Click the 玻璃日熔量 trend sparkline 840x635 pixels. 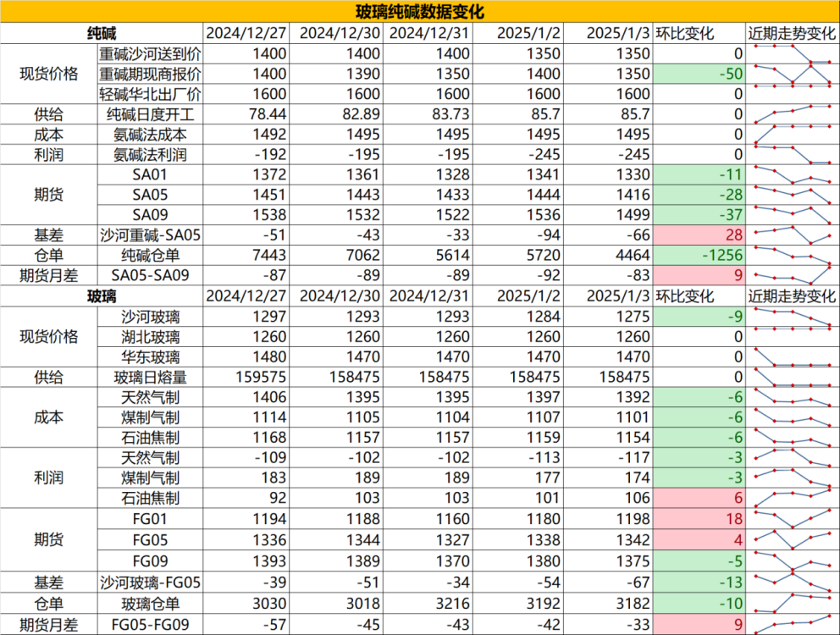coord(793,378)
